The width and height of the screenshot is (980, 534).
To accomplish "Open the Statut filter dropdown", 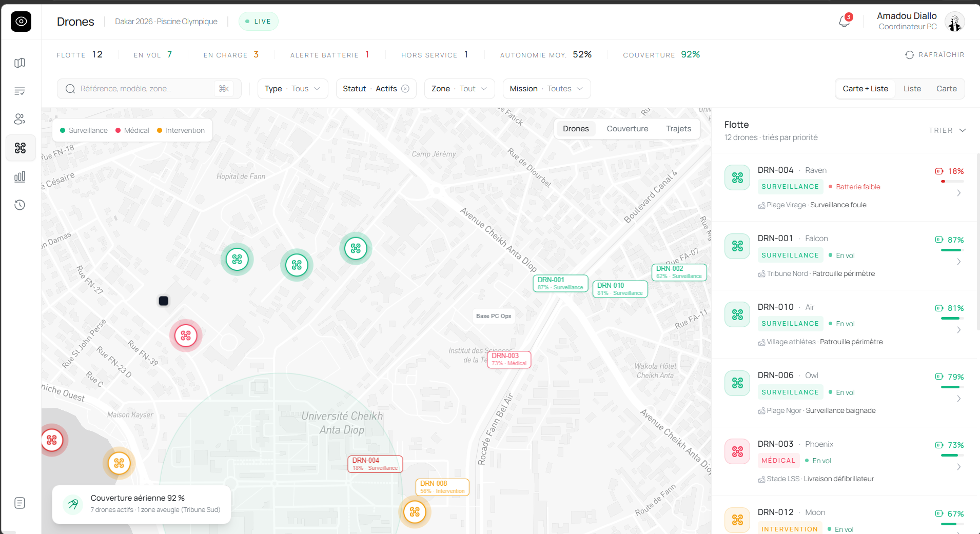I will pyautogui.click(x=376, y=89).
